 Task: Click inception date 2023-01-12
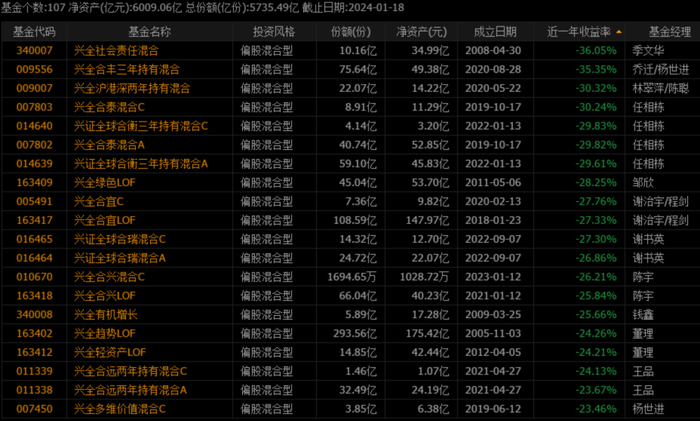493,277
